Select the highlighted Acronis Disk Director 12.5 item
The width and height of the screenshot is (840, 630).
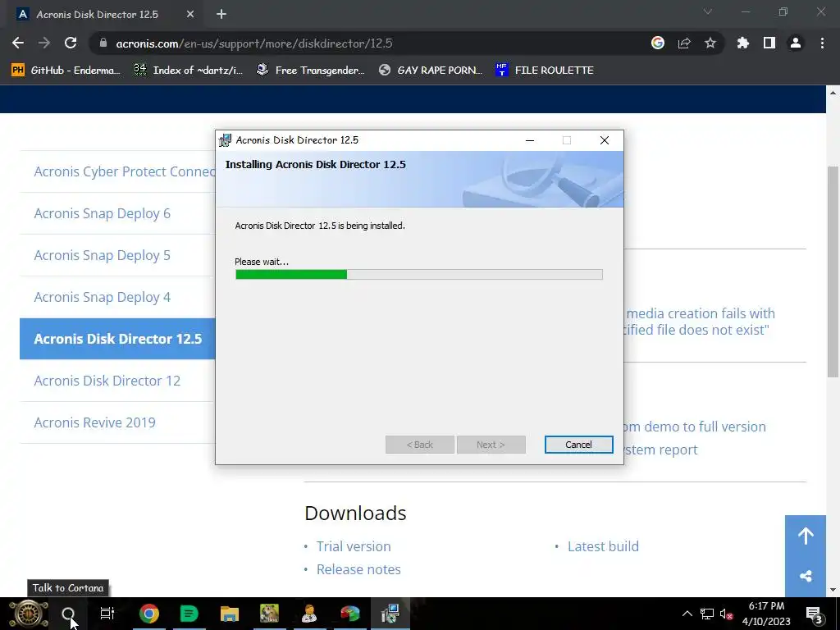[x=117, y=339]
